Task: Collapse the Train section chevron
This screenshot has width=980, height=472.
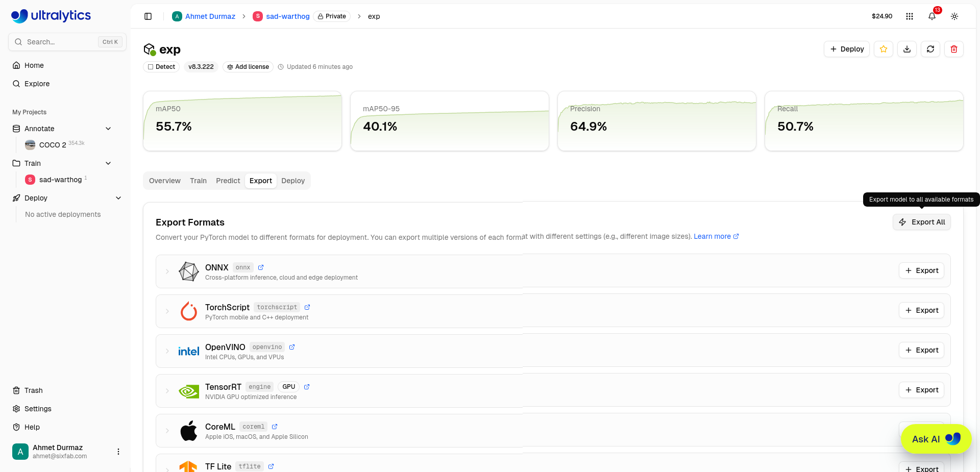Action: pyautogui.click(x=108, y=163)
